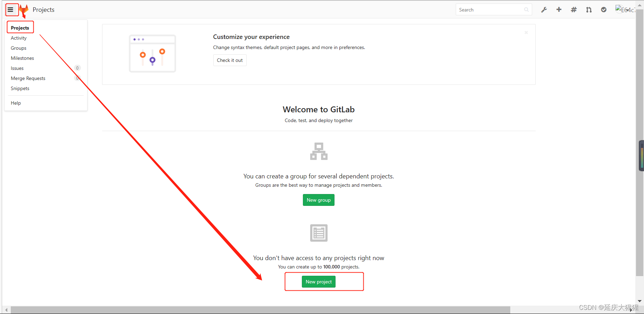This screenshot has height=314, width=644.
Task: Open Help from the menu
Action: [16, 103]
